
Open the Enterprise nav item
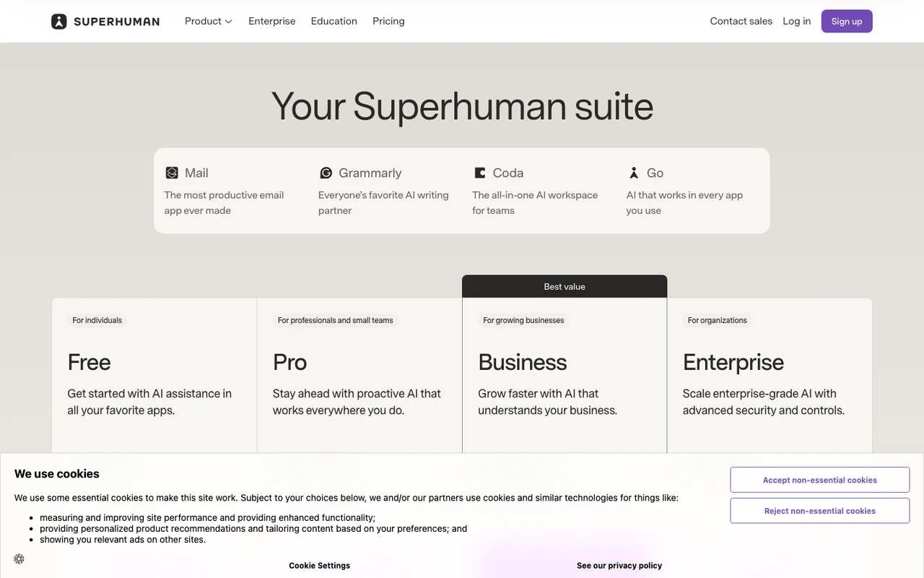pyautogui.click(x=271, y=21)
